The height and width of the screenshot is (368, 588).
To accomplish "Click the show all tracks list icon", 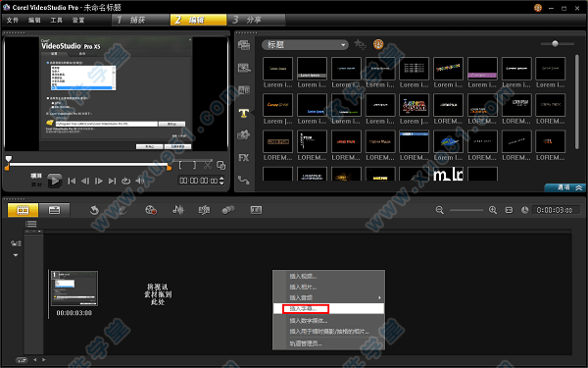I will click(x=31, y=224).
